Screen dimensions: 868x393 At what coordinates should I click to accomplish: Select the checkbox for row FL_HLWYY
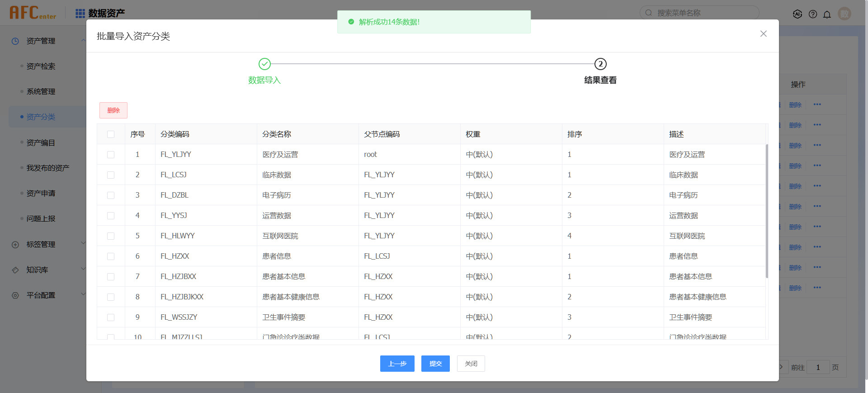111,236
